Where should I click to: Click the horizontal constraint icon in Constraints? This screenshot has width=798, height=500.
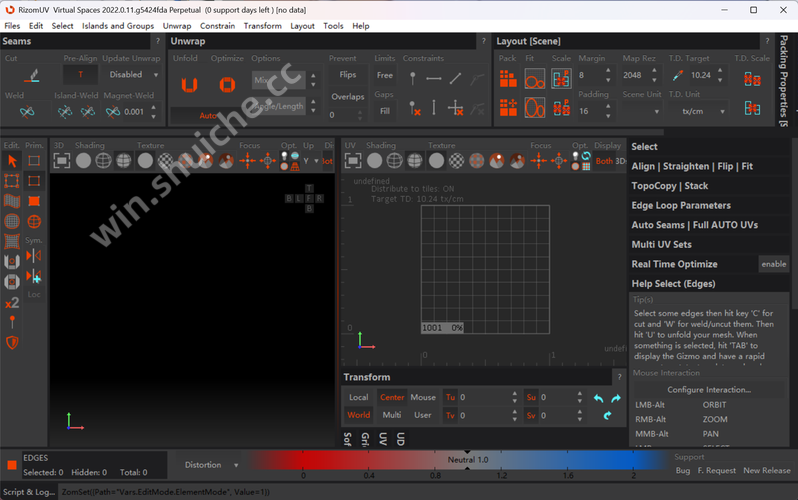[434, 78]
